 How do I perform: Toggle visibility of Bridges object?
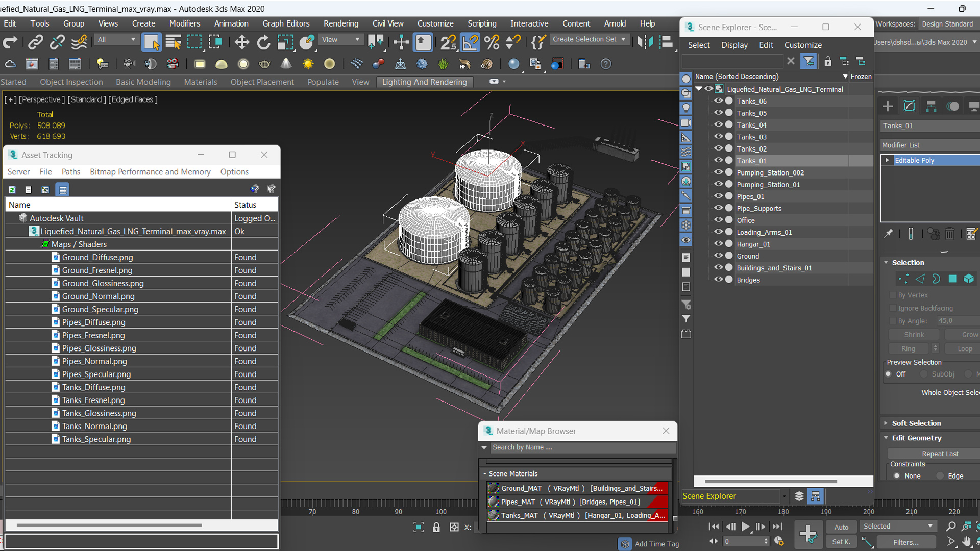(718, 280)
